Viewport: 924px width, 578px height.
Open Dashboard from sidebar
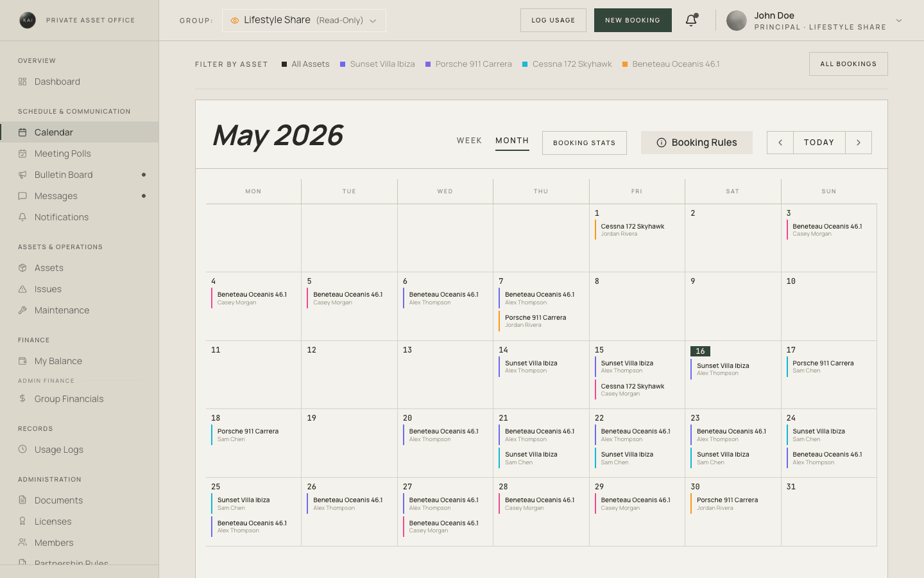(80, 82)
